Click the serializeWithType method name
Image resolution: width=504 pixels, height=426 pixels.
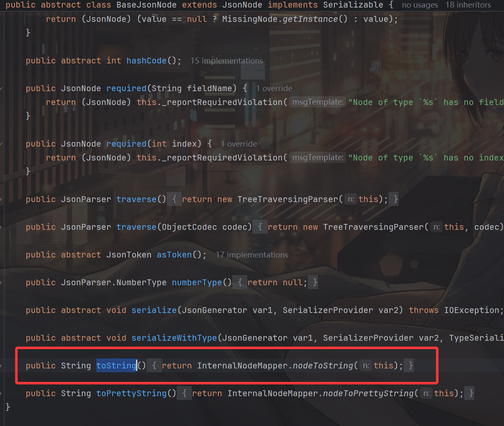click(174, 338)
